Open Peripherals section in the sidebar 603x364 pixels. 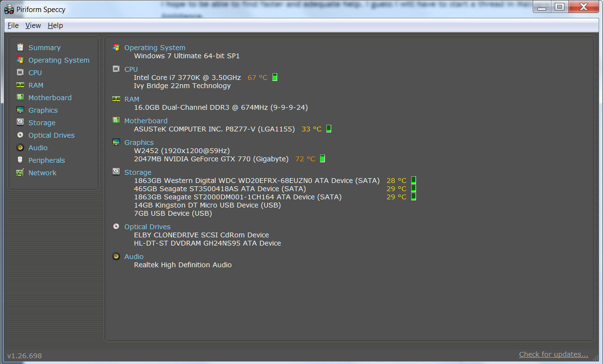47,160
